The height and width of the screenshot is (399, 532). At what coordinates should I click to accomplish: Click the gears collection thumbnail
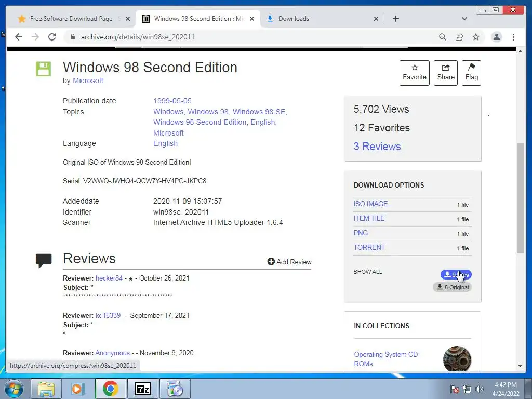tap(457, 358)
